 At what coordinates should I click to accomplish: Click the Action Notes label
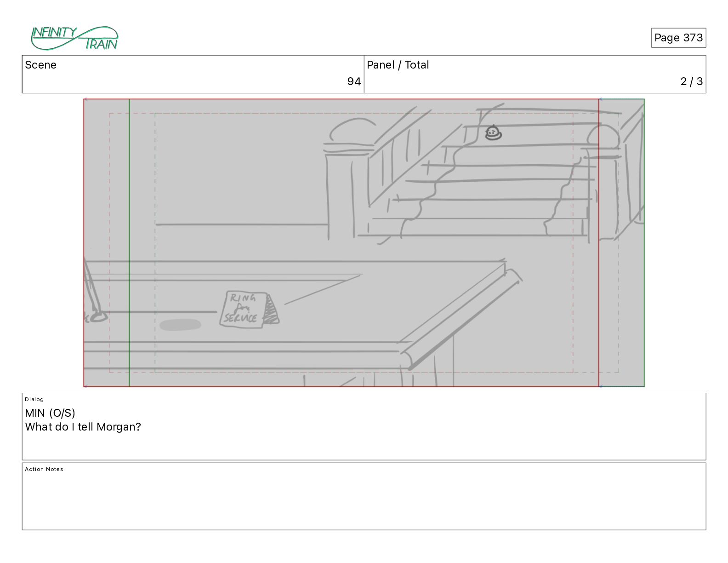(44, 469)
